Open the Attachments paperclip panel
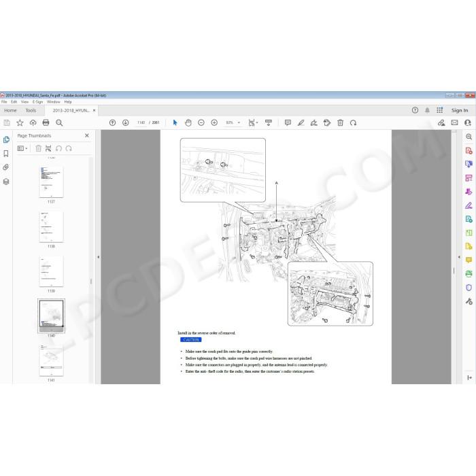 tap(6, 167)
